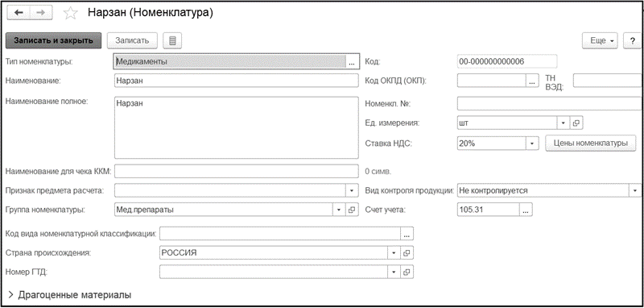Go back with the left arrow button

pos(19,13)
